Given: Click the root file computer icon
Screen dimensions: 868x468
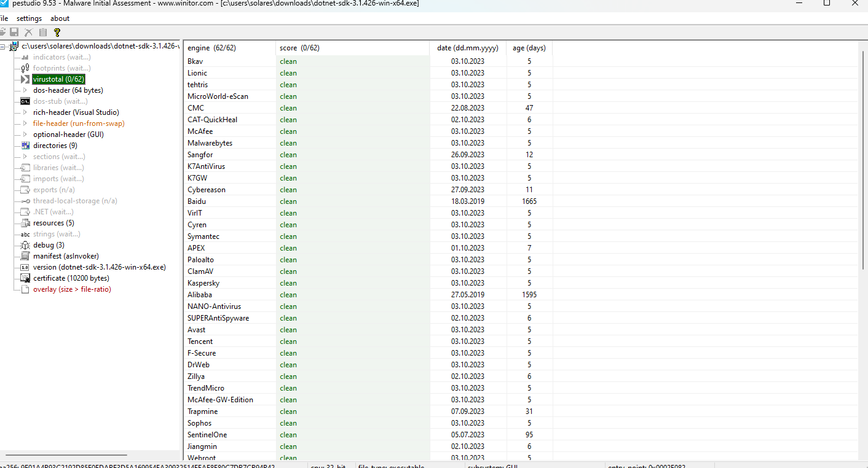Looking at the screenshot, I should point(13,46).
